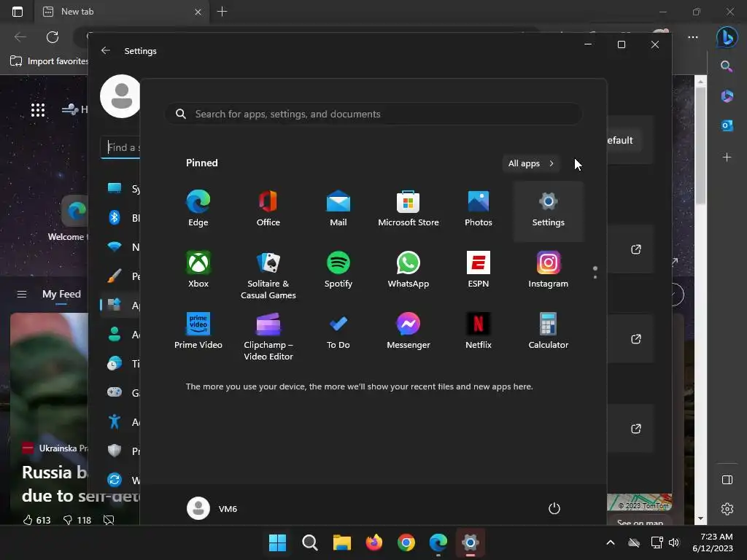Select Windows Update in Settings sidebar
Screen dimensions: 747x560
120,480
